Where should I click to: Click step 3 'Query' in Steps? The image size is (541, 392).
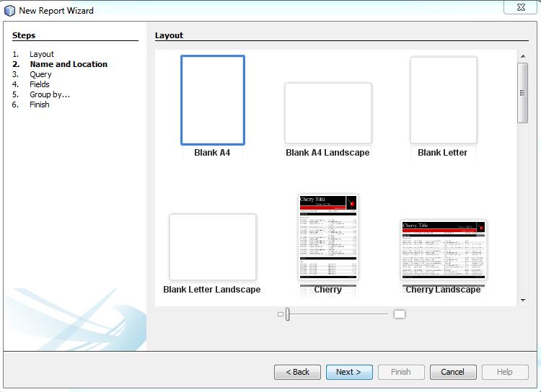coord(40,74)
